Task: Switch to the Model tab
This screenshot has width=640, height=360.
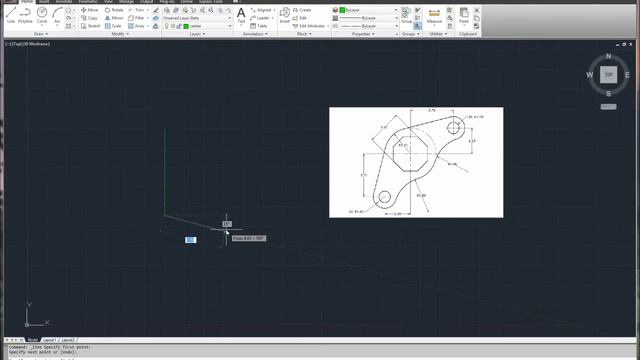Action: click(x=33, y=340)
